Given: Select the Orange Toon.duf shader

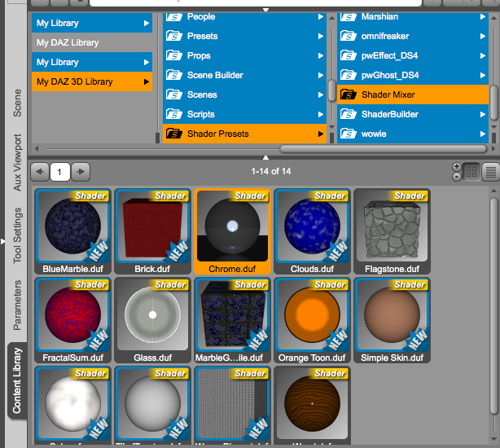Looking at the screenshot, I should 312,320.
